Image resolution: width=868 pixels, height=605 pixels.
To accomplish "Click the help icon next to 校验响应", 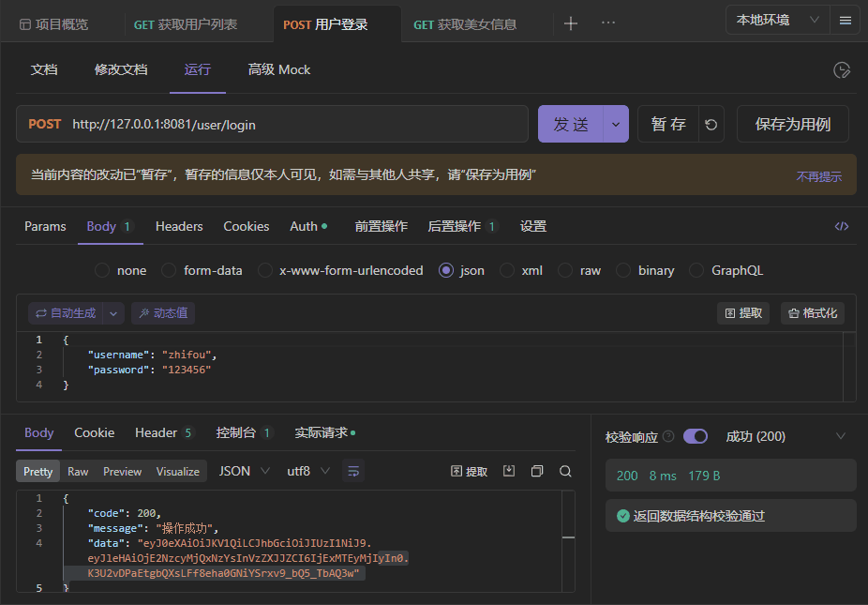I will [x=668, y=436].
